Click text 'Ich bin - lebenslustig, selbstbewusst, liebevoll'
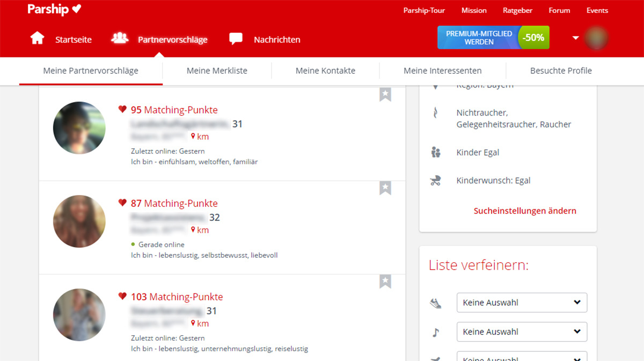 click(204, 255)
